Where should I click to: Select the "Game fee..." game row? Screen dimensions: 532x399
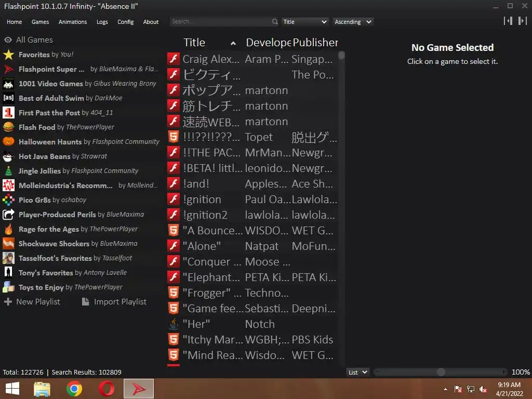pos(252,309)
